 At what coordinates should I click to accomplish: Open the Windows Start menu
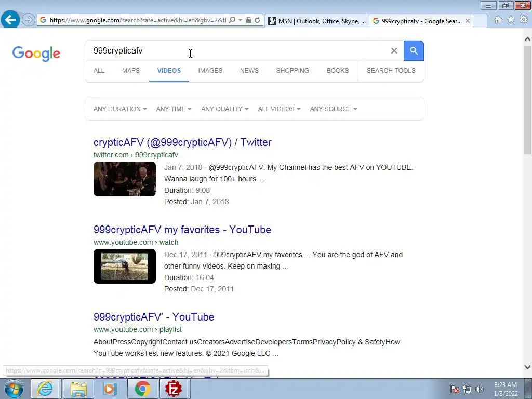pyautogui.click(x=14, y=389)
